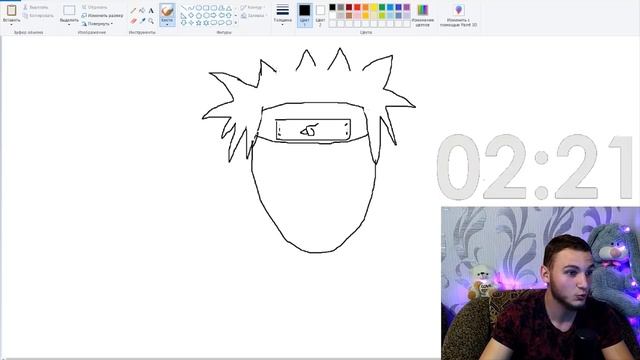Click the rectangular Select tool icon
Viewport: 640px width, 360px height.
point(69,10)
